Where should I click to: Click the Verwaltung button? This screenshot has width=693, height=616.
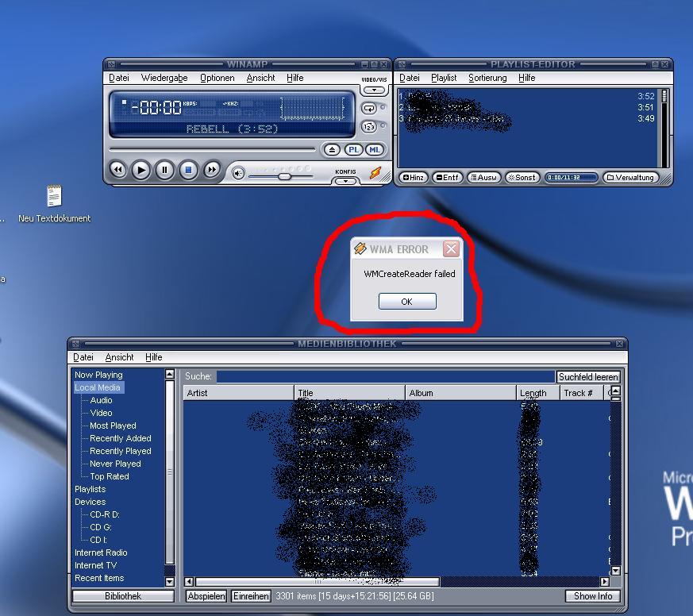point(630,178)
